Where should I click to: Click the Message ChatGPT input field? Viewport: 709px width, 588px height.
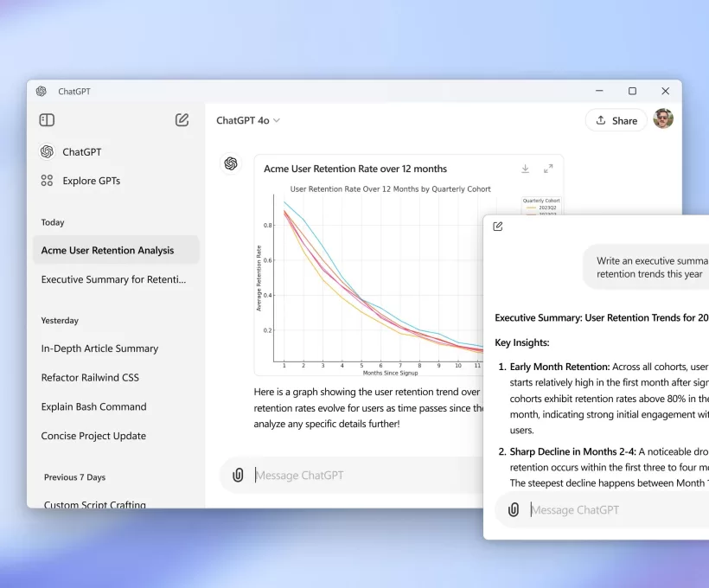click(363, 476)
